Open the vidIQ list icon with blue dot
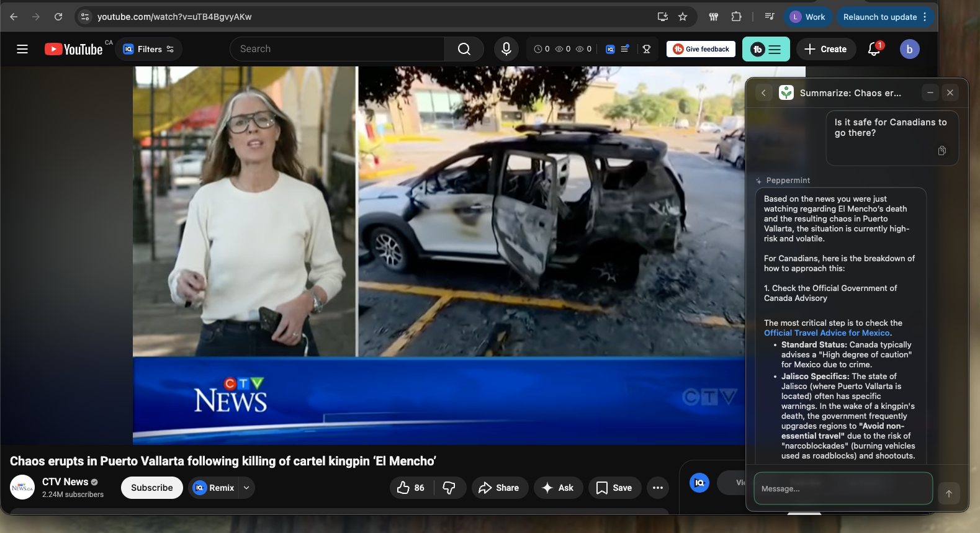 pyautogui.click(x=625, y=49)
